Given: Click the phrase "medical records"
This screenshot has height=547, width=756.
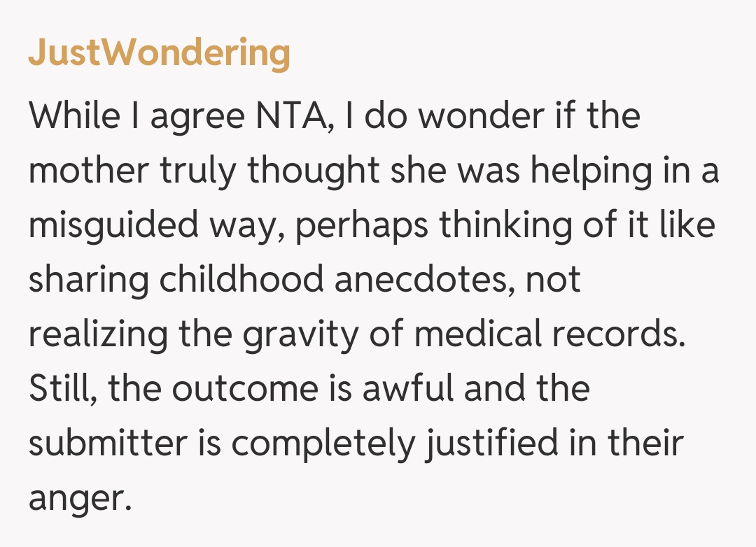Looking at the screenshot, I should click(x=548, y=334).
